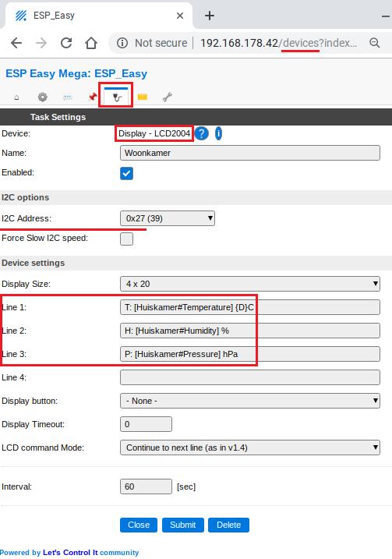This screenshot has width=392, height=559.
Task: Open the Config gear tab
Action: (x=42, y=97)
